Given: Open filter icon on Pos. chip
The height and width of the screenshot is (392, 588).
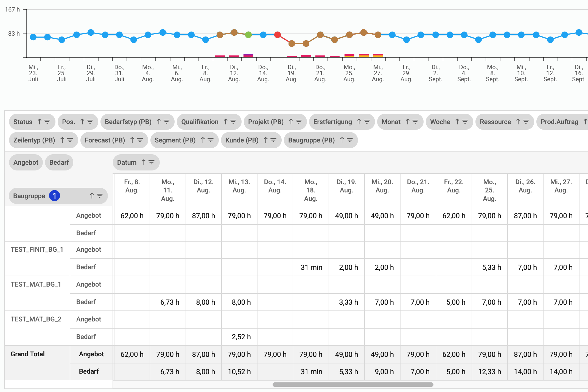Looking at the screenshot, I should coord(90,122).
